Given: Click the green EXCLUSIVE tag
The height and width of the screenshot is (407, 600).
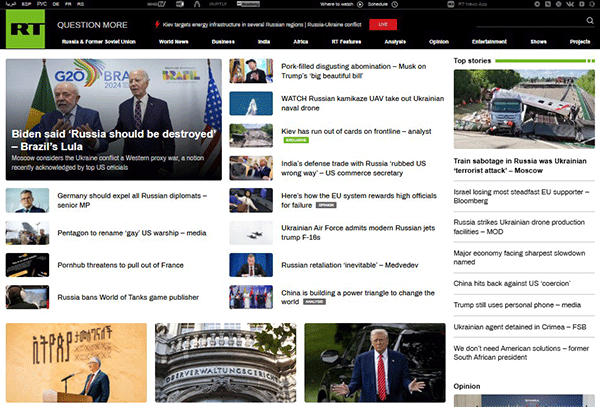Looking at the screenshot, I should (296, 140).
